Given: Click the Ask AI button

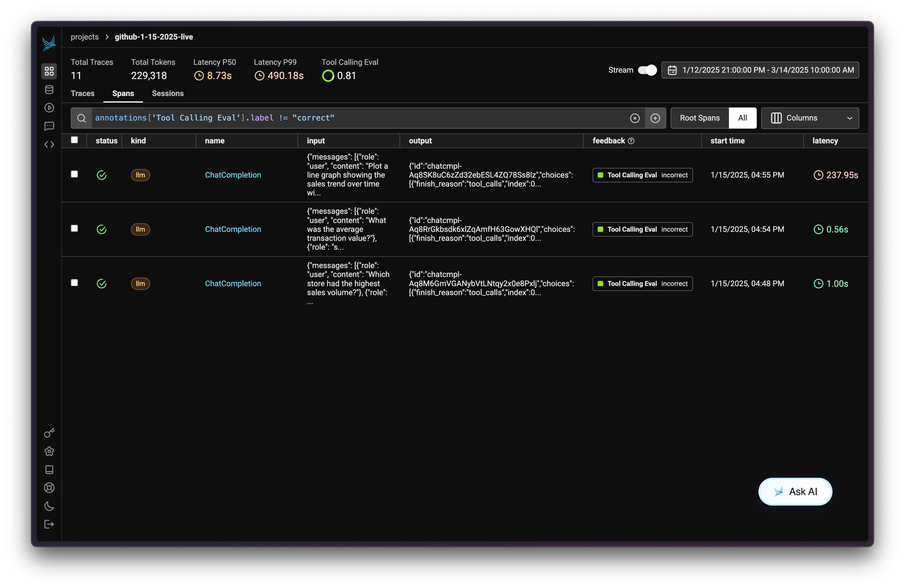Looking at the screenshot, I should 795,491.
